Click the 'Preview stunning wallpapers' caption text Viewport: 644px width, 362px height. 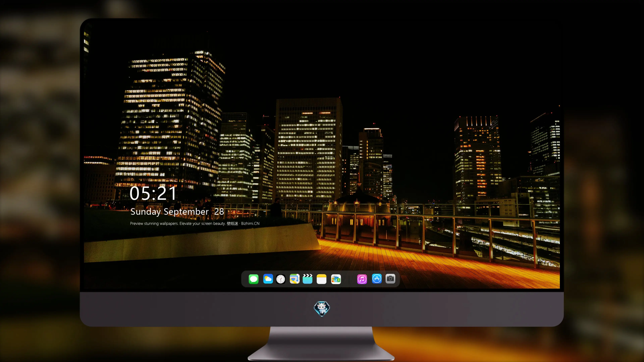point(195,224)
